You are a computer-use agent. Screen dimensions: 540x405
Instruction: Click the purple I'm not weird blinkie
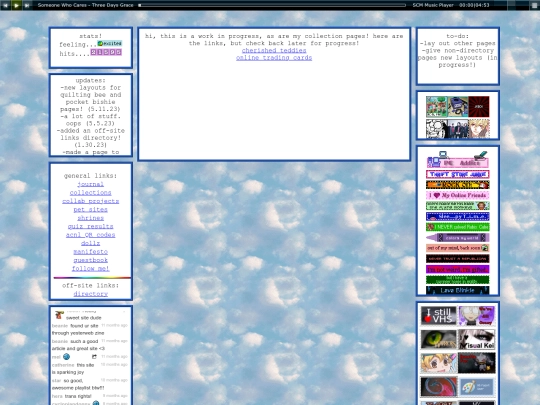coord(458,269)
